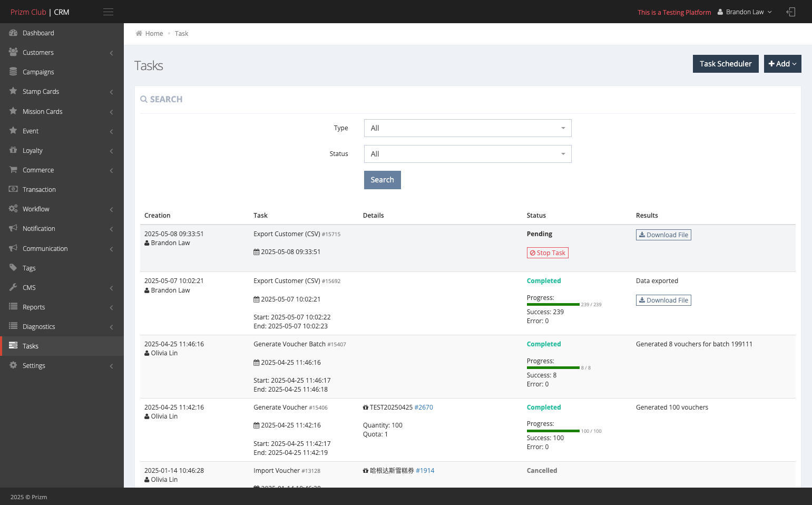Click the Loyalty gift icon in sidebar
The height and width of the screenshot is (505, 812).
pos(13,150)
